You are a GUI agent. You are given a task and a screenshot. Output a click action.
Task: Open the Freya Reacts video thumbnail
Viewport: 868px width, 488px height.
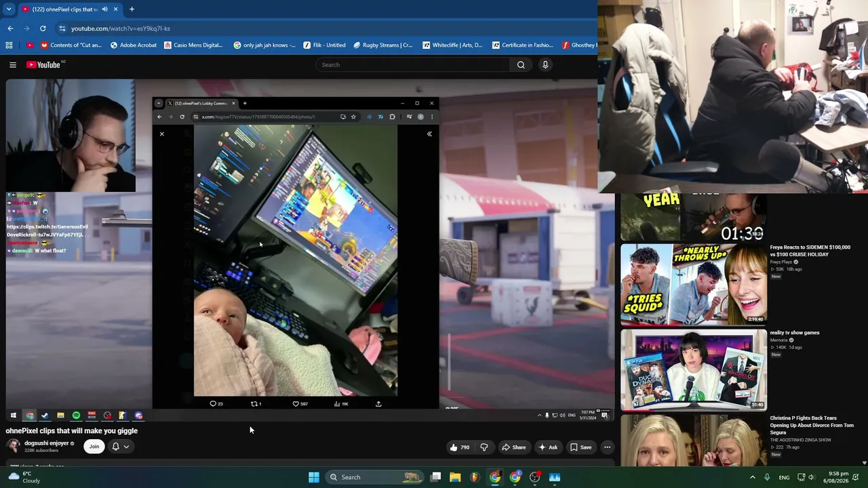click(x=694, y=285)
